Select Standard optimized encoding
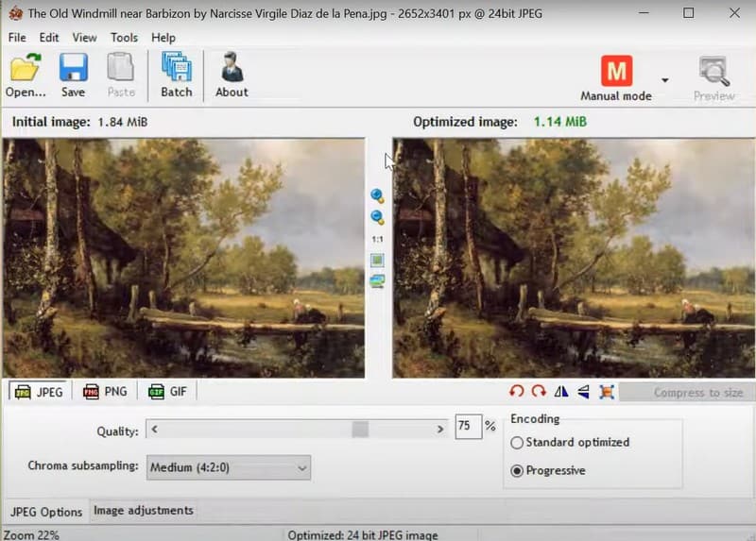The image size is (756, 541). click(517, 443)
